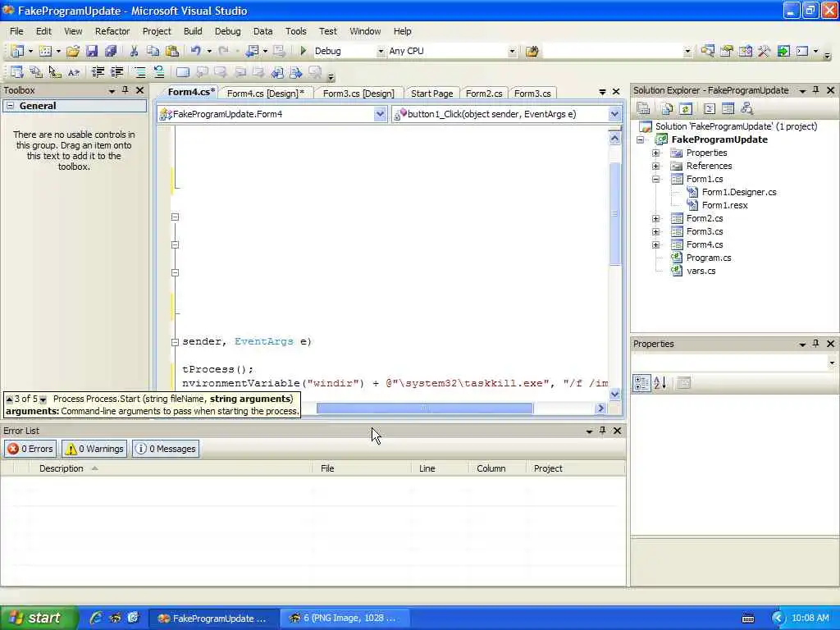The width and height of the screenshot is (840, 630).
Task: Undo the last edit with the Undo icon
Action: (195, 51)
